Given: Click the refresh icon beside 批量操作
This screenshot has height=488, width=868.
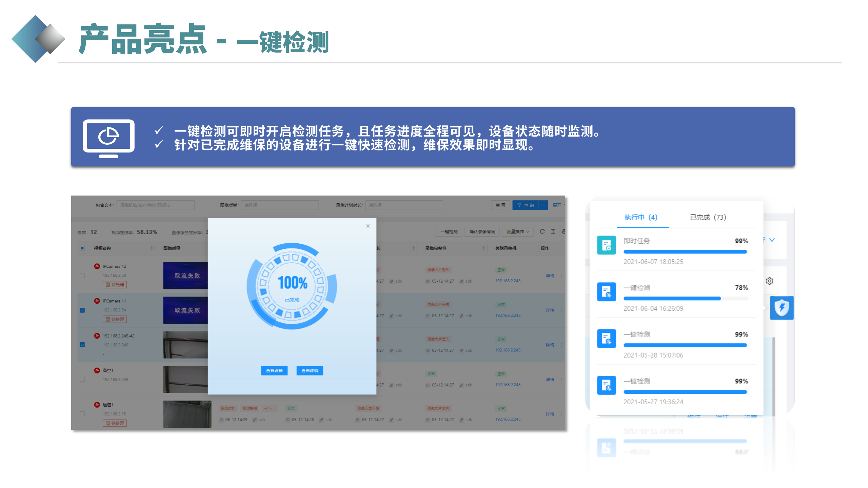Looking at the screenshot, I should (542, 231).
